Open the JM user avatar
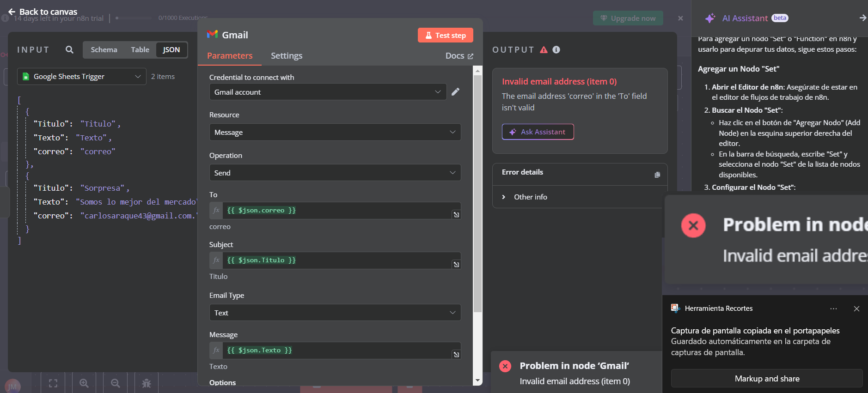868x393 pixels. click(x=12, y=387)
